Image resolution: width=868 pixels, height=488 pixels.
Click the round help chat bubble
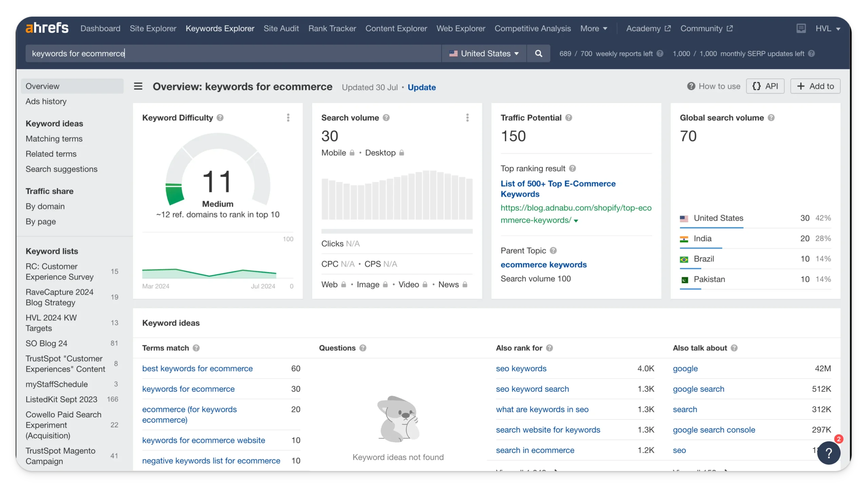tap(828, 453)
